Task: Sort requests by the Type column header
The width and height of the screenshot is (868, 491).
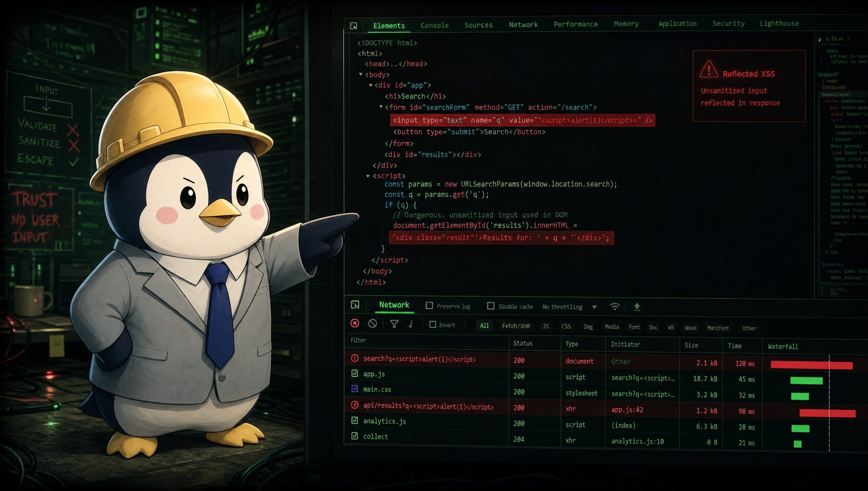Action: point(572,344)
